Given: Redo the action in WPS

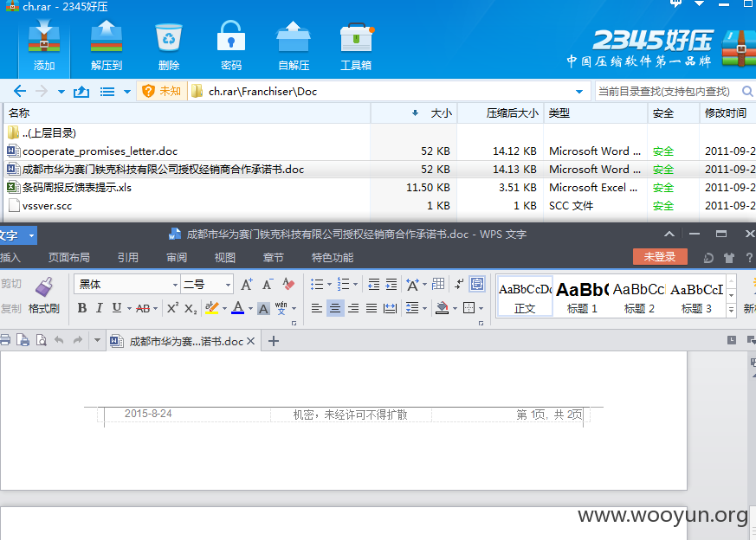Looking at the screenshot, I should pyautogui.click(x=78, y=340).
